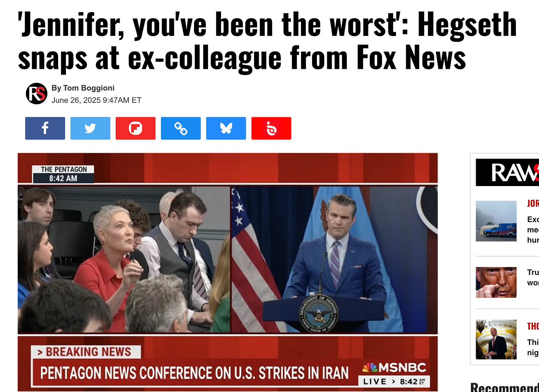Open the Capitol rotunda man thumbnail
The width and height of the screenshot is (539, 392).
[x=496, y=339]
